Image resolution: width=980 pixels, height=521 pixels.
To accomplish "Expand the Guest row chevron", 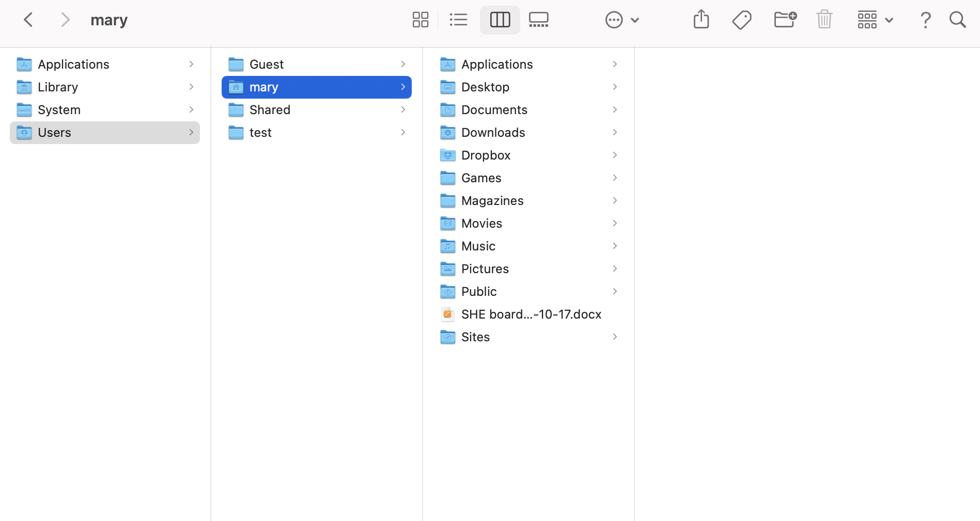I will coord(403,64).
